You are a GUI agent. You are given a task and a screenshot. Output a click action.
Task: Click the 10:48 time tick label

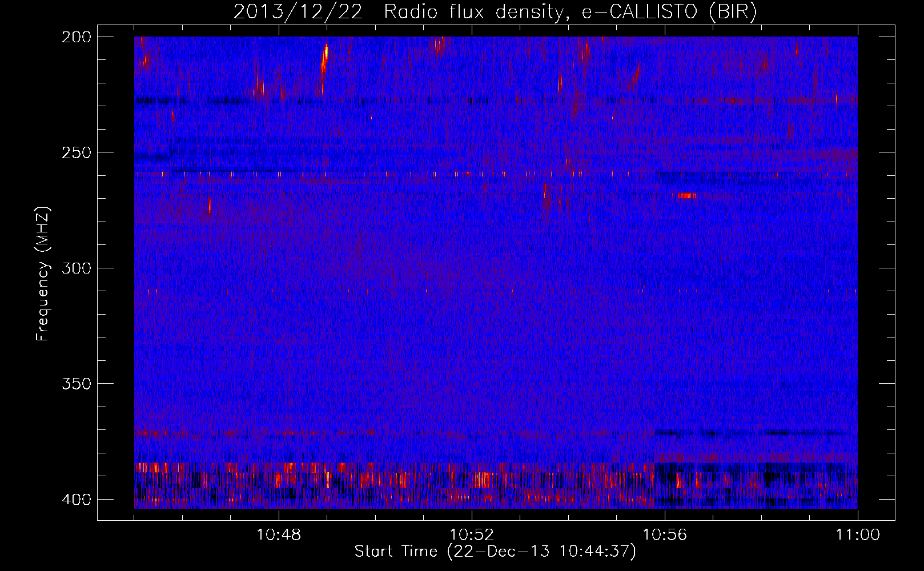[x=279, y=535]
